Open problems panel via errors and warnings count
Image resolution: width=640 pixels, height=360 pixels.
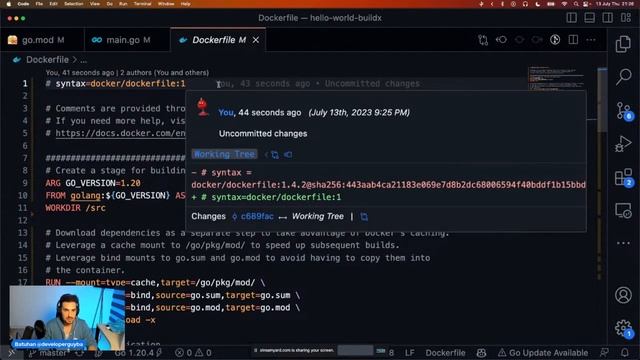[x=193, y=353]
